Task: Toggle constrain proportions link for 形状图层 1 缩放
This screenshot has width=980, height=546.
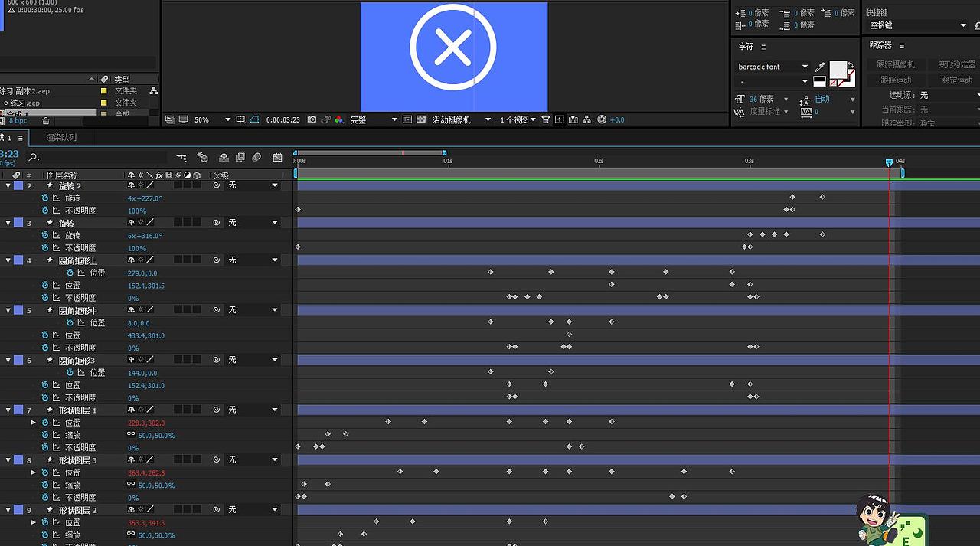Action: (132, 435)
